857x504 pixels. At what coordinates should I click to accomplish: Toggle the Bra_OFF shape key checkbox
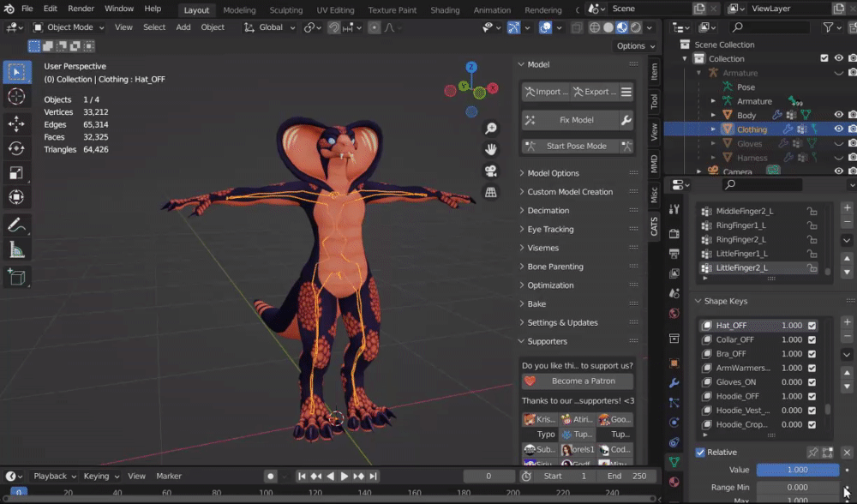[x=812, y=354]
